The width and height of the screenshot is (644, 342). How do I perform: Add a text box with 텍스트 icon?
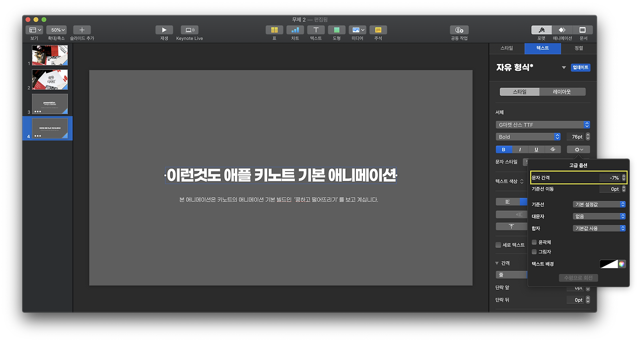point(316,30)
